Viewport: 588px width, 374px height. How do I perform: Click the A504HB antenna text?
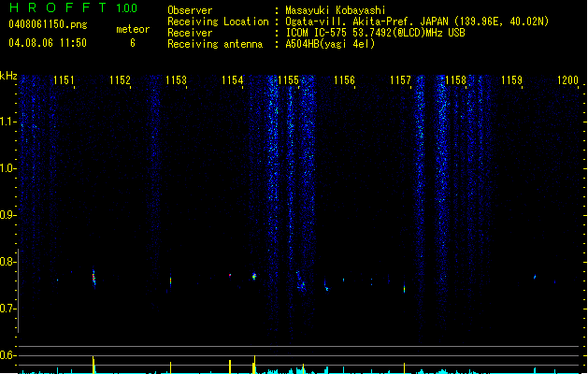click(x=330, y=44)
